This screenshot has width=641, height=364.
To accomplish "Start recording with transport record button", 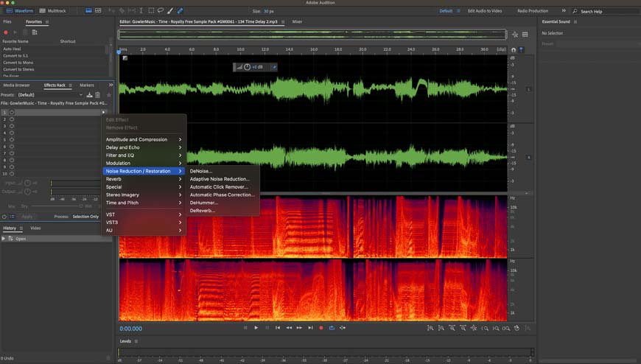I will click(321, 328).
